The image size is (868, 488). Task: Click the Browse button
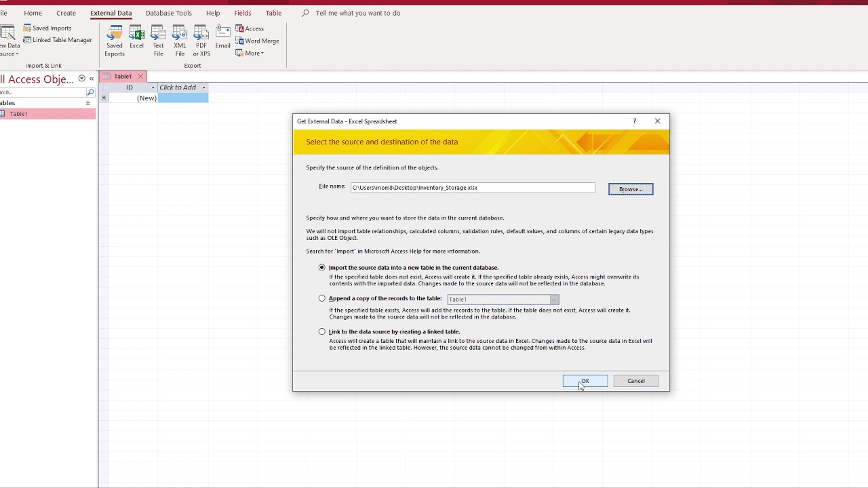[x=631, y=189]
